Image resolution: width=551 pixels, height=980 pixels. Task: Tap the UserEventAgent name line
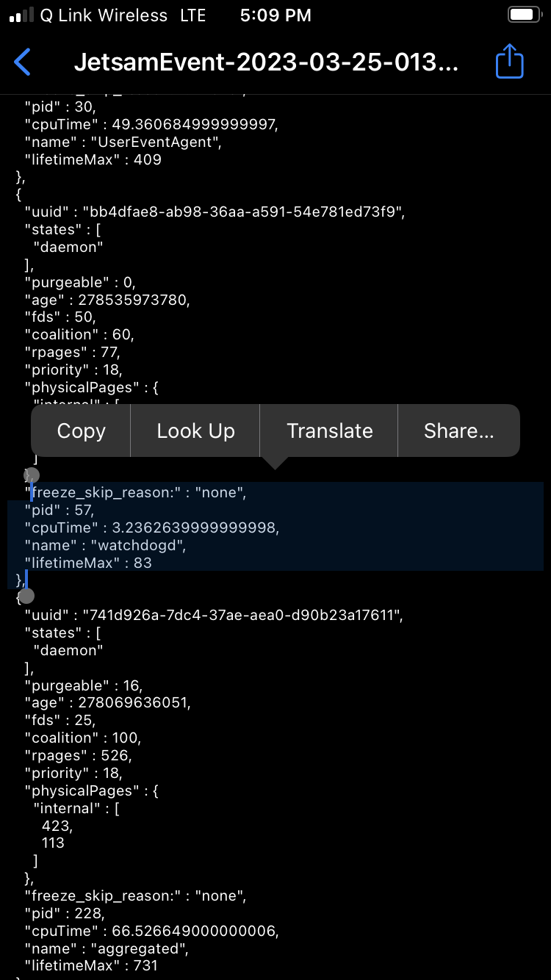coord(123,142)
